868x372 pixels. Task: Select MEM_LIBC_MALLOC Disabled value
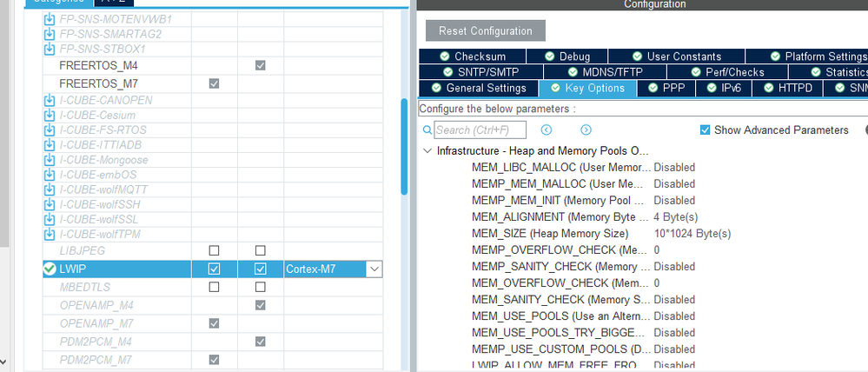coord(674,167)
